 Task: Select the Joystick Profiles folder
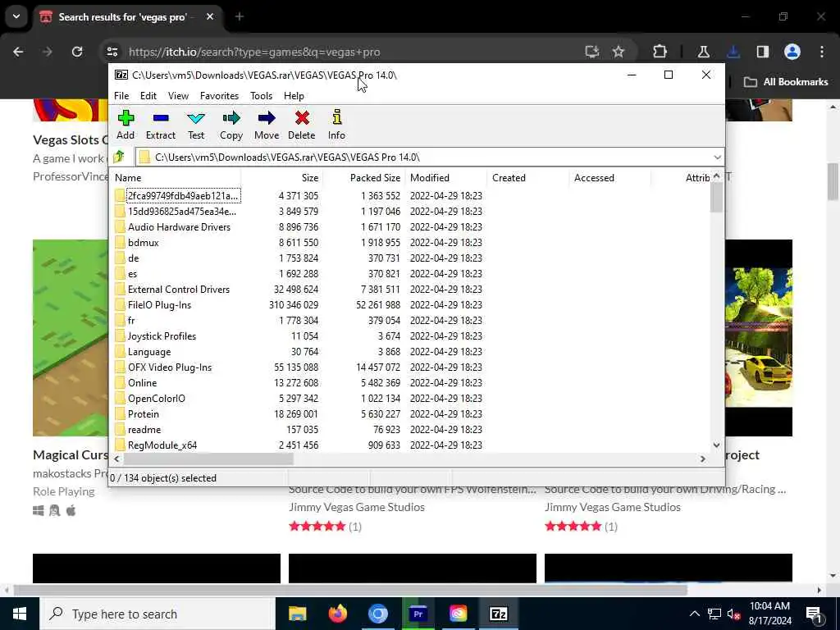click(162, 336)
